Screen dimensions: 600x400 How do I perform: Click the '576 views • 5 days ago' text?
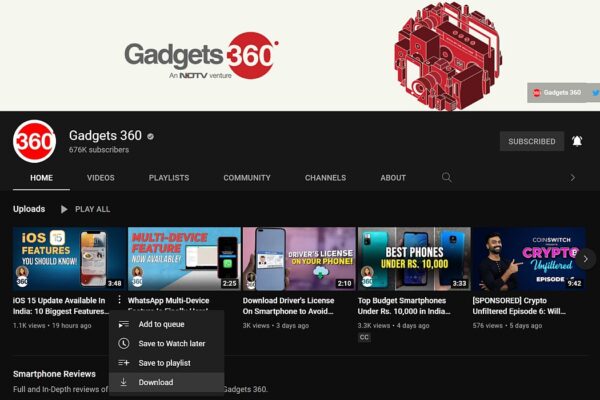(x=507, y=326)
